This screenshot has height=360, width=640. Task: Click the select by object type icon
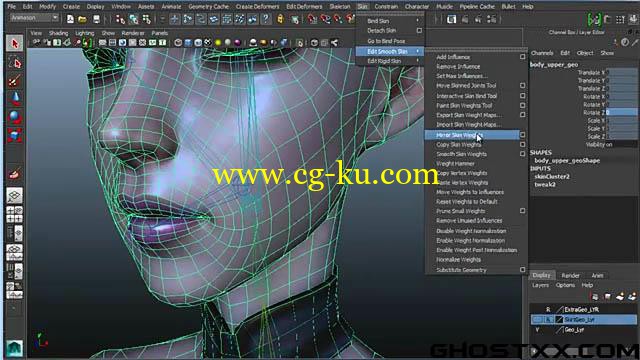pos(133,19)
